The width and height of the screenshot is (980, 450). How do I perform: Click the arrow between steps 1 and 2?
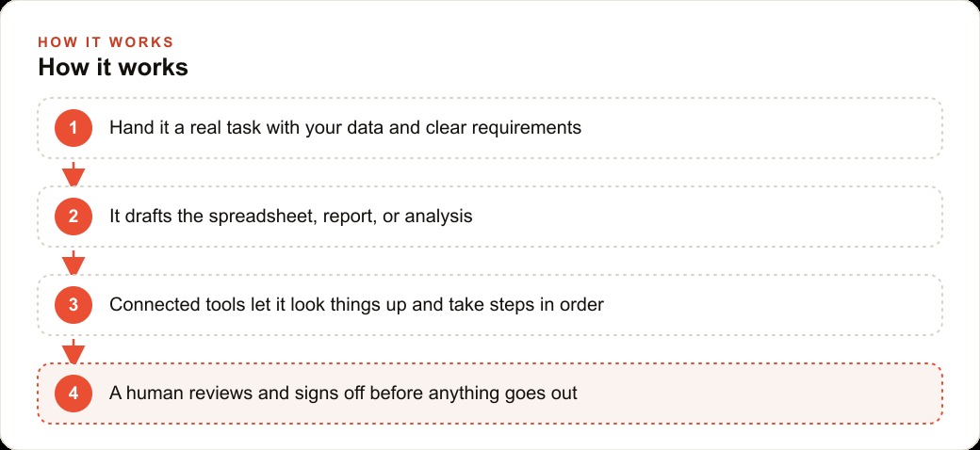(x=73, y=173)
